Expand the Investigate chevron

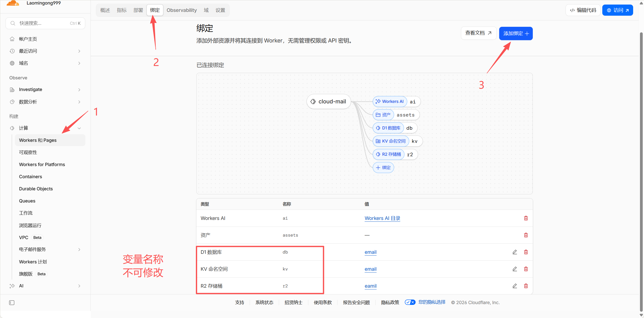point(79,90)
